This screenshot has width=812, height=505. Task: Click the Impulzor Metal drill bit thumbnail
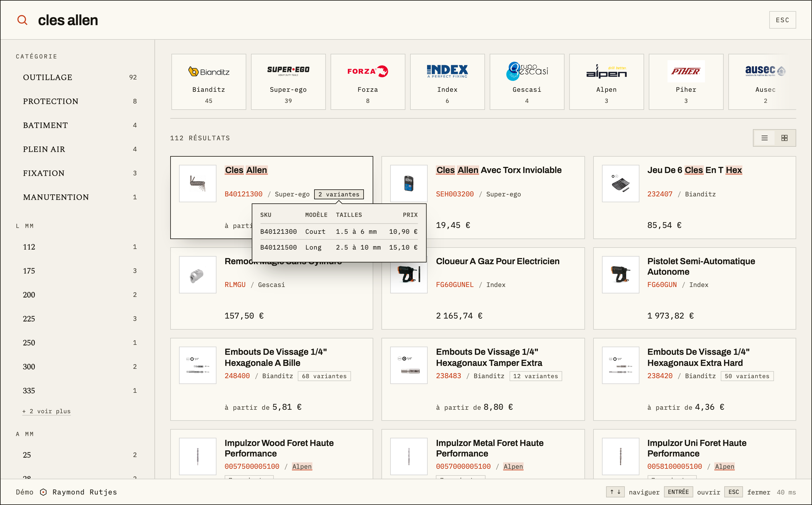click(409, 456)
